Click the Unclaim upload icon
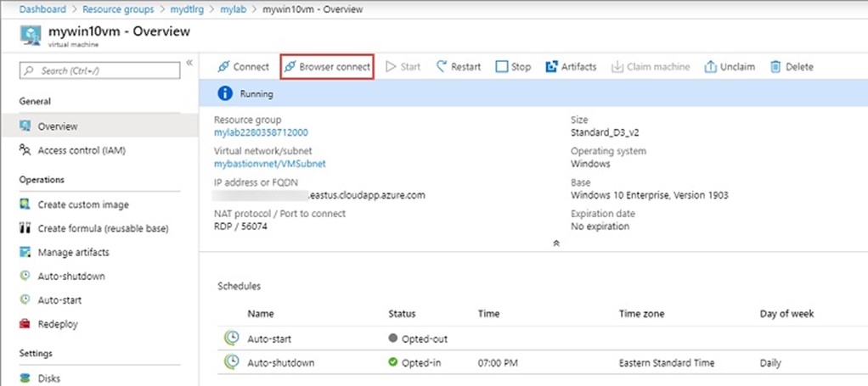 (710, 67)
